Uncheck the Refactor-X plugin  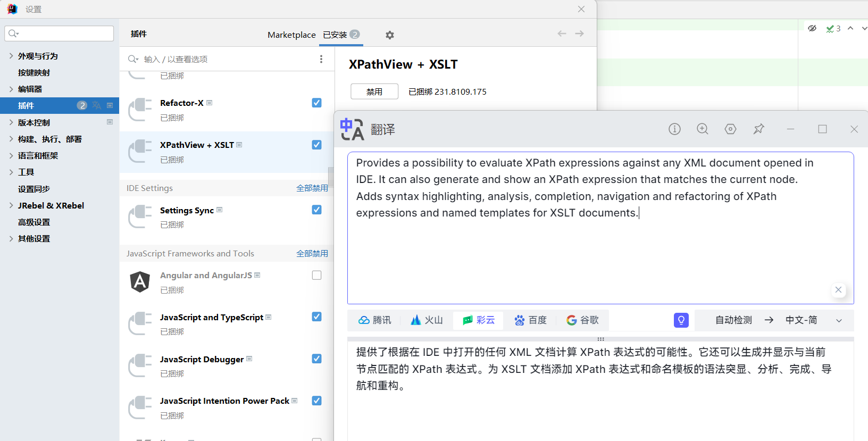[x=316, y=103]
